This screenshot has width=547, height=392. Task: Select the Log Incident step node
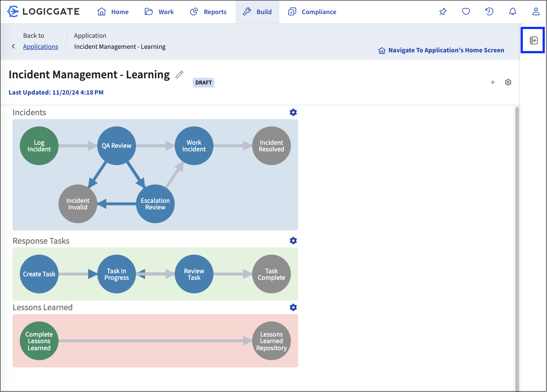(39, 146)
